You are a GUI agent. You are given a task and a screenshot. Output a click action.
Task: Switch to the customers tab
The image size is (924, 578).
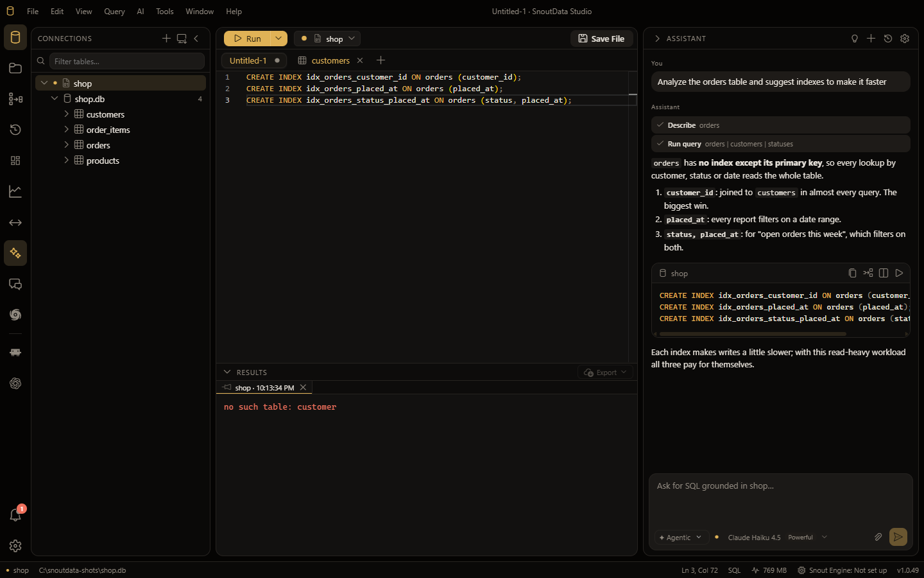pyautogui.click(x=330, y=60)
